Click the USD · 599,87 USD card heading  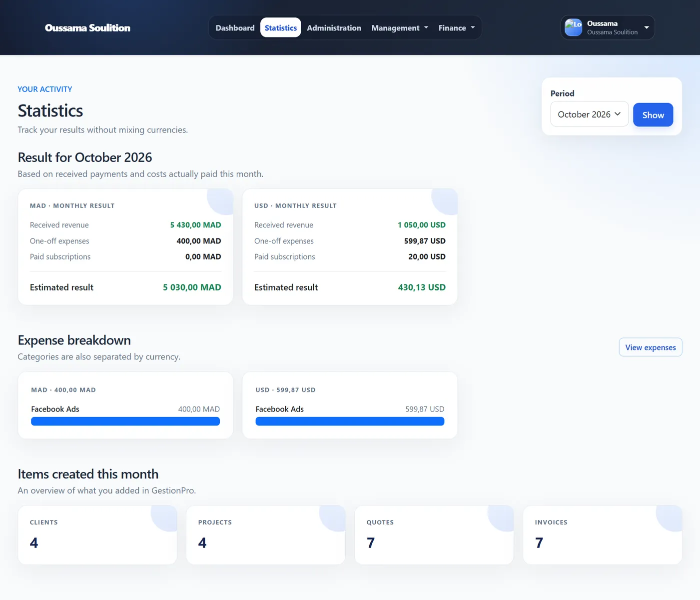(285, 390)
